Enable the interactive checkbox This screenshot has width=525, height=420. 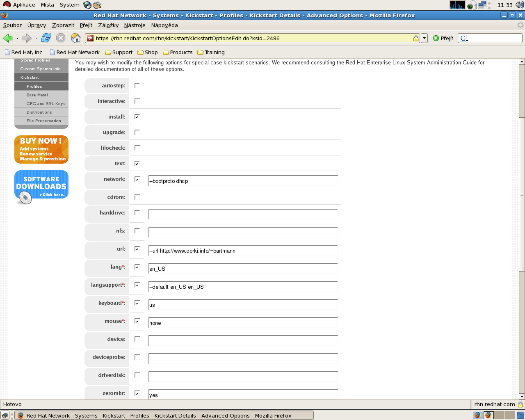[137, 101]
